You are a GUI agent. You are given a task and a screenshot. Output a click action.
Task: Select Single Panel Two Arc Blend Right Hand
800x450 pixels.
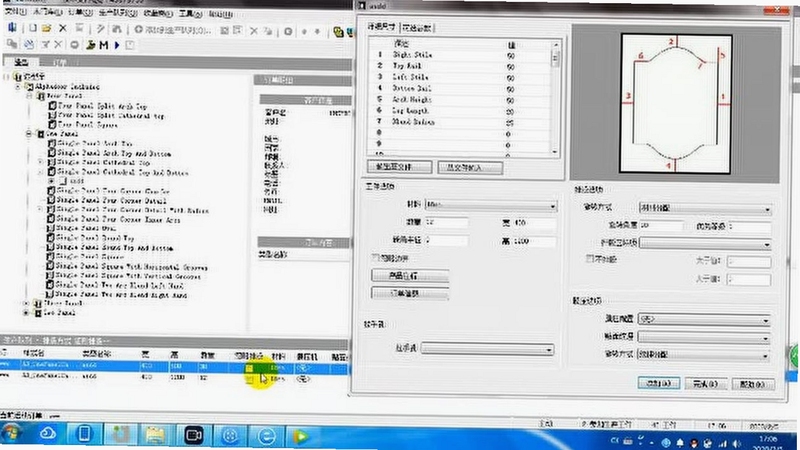121,295
